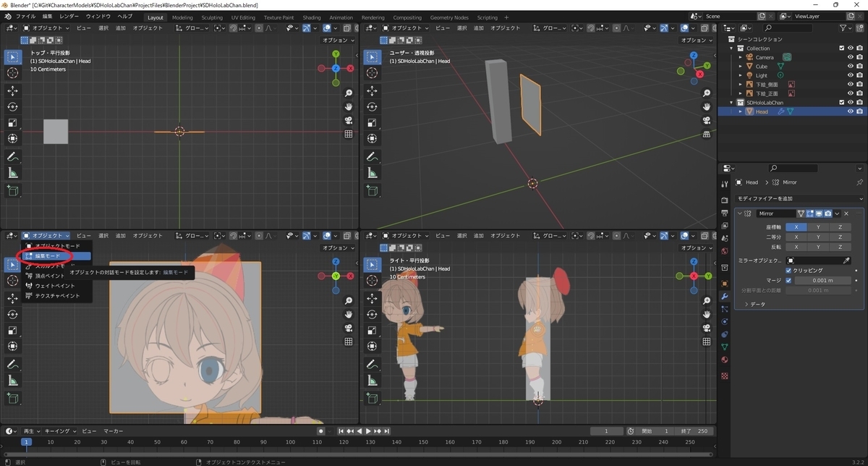Enable Z axis for Bisect
The width and height of the screenshot is (868, 466).
click(x=840, y=237)
